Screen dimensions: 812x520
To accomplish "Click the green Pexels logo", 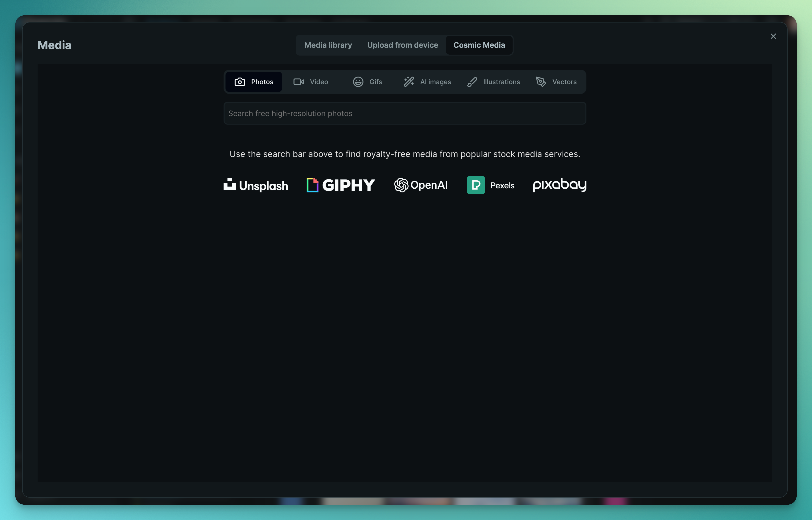I will pos(476,185).
